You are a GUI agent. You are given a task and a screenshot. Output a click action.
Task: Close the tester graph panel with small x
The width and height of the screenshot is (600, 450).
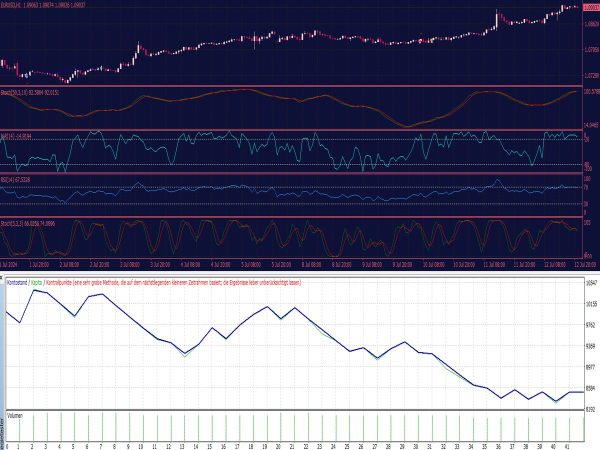(x=1, y=276)
